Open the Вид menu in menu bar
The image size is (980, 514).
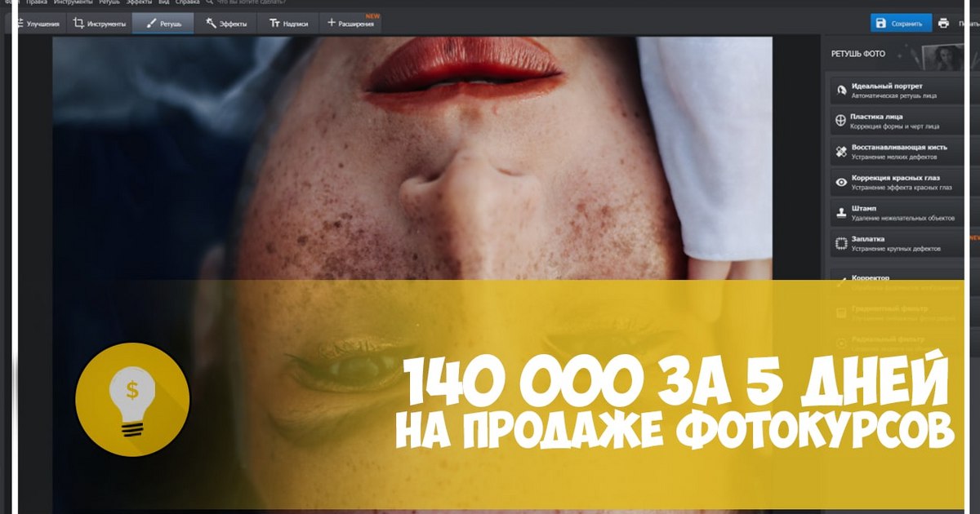point(164,2)
